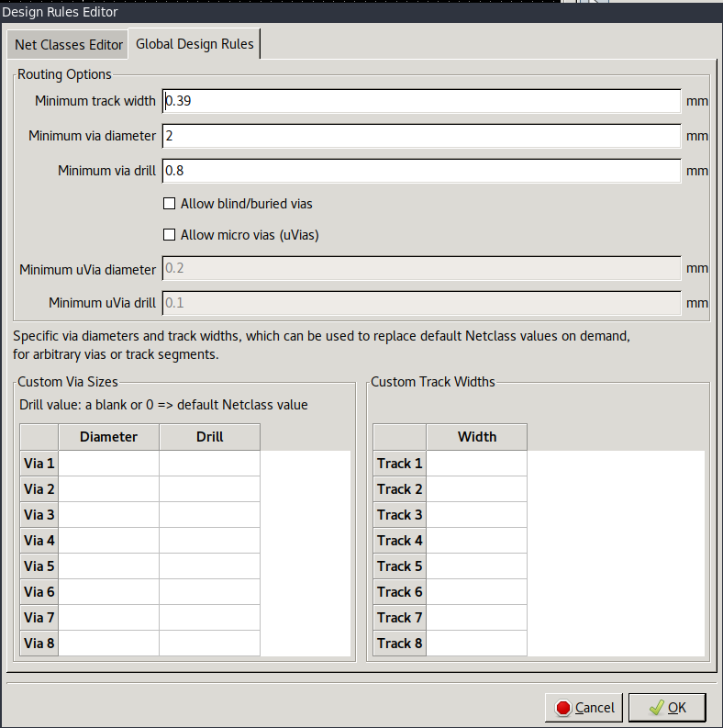723x728 pixels.
Task: Select the Via 5 row header
Action: pyautogui.click(x=39, y=566)
